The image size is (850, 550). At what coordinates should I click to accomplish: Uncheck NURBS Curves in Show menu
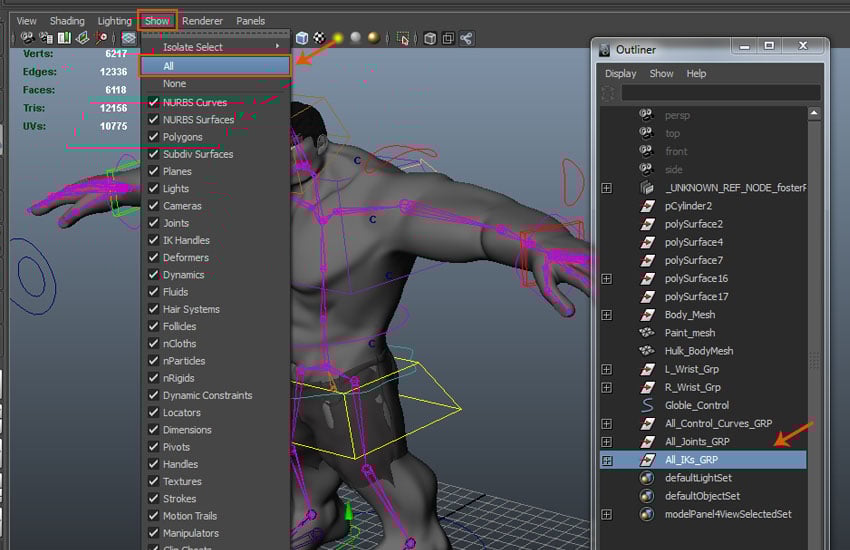point(153,102)
